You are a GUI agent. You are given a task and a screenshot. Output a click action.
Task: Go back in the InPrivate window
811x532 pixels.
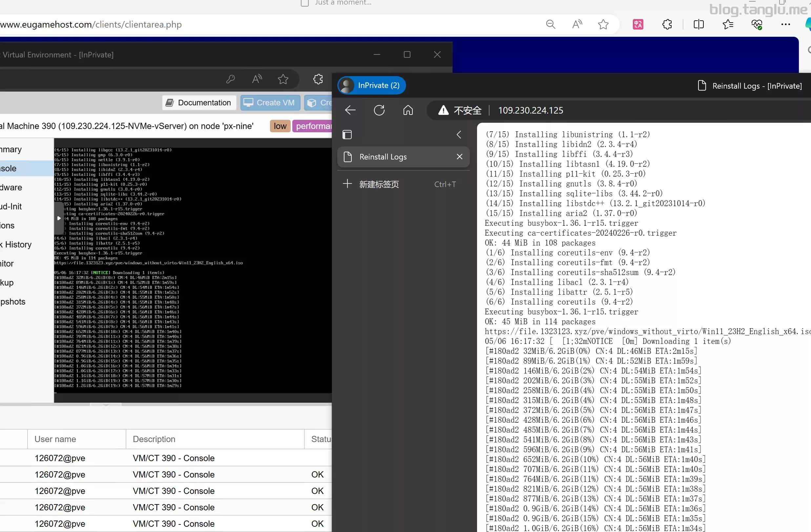tap(350, 110)
